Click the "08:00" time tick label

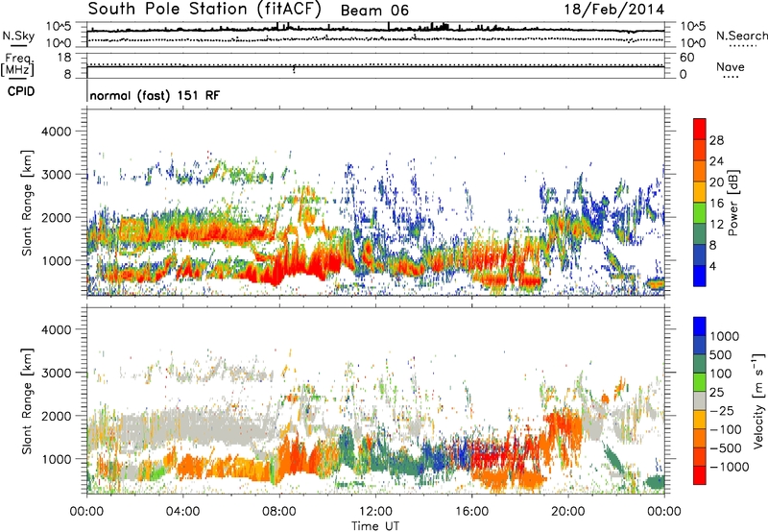point(279,512)
